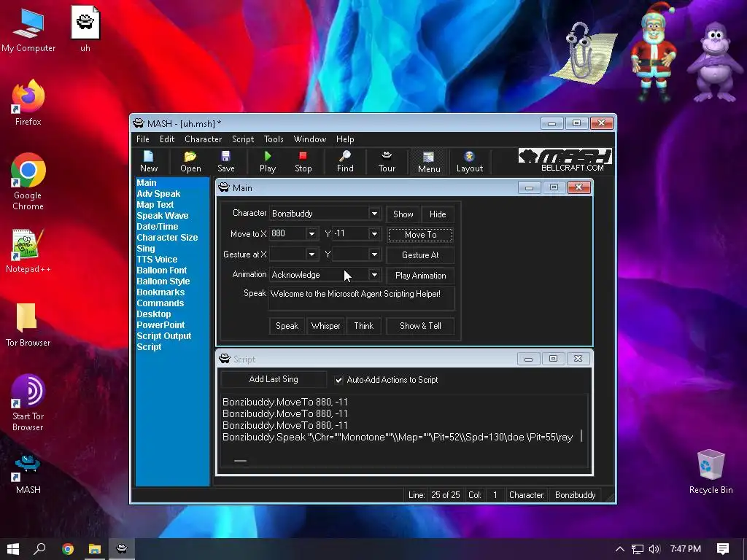Expand the Character dropdown
Image resolution: width=747 pixels, height=560 pixels.
(x=374, y=214)
